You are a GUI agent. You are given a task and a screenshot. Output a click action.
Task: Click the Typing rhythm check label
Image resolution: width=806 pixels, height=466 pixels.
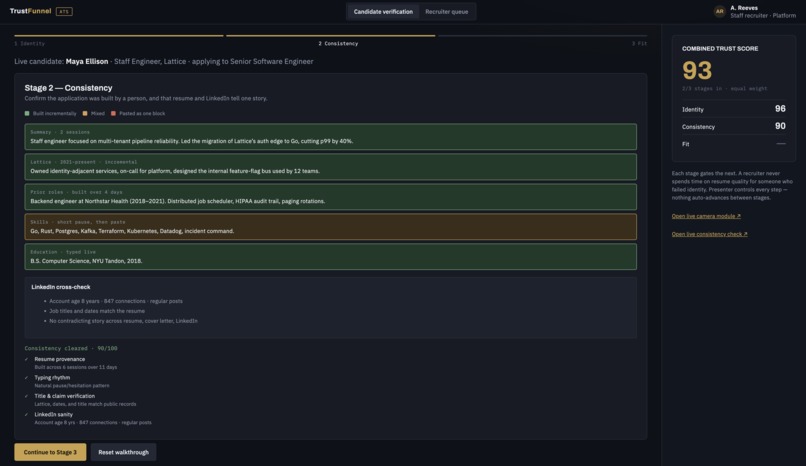click(52, 378)
